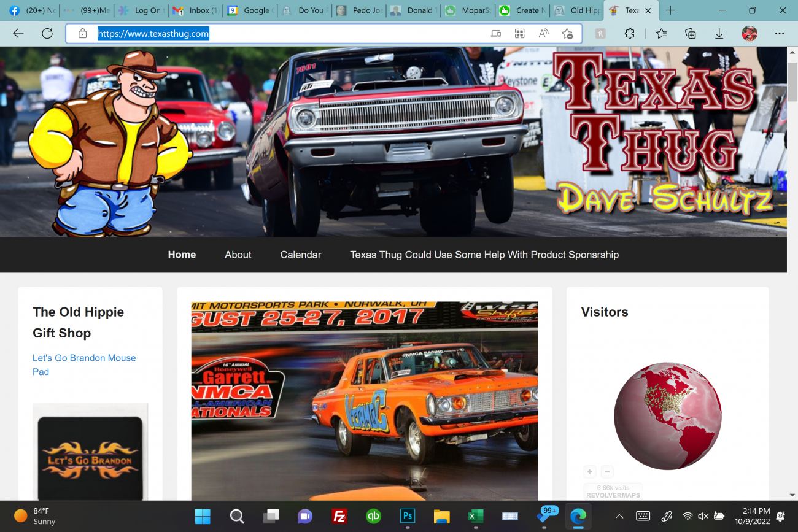
Task: Open File Explorer from the taskbar
Action: coord(441,517)
